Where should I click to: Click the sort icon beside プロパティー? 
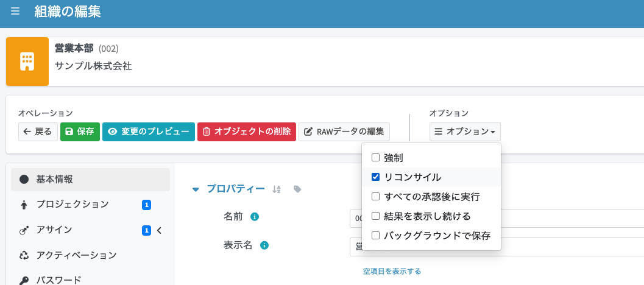(x=277, y=189)
